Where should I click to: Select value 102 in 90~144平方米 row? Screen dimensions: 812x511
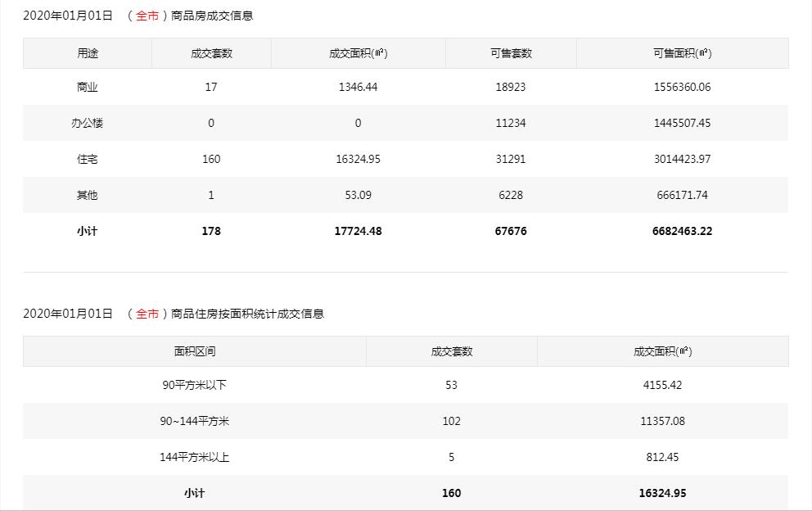click(452, 421)
